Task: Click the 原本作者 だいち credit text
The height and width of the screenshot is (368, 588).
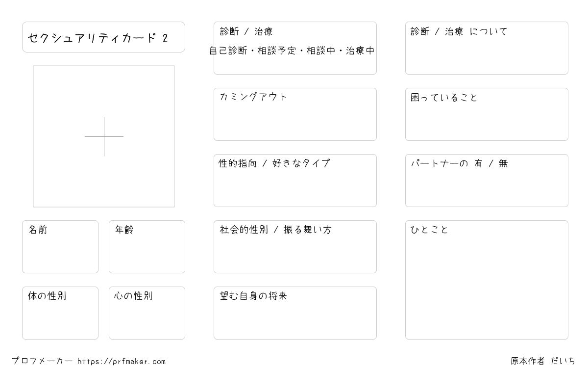Action: 543,361
